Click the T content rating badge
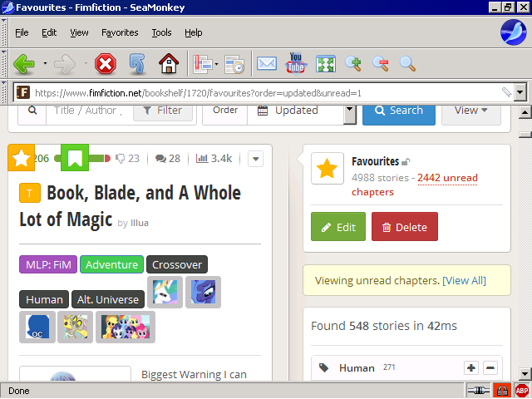The image size is (532, 399). 30,193
